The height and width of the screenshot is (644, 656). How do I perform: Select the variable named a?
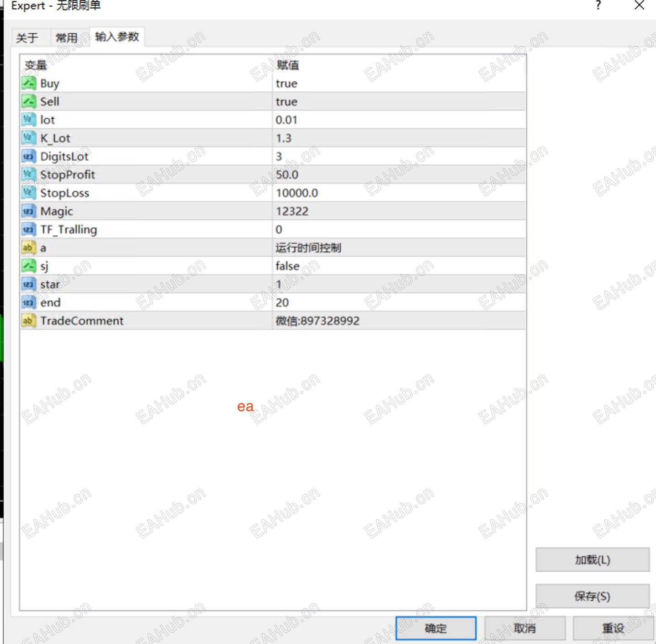(x=43, y=248)
